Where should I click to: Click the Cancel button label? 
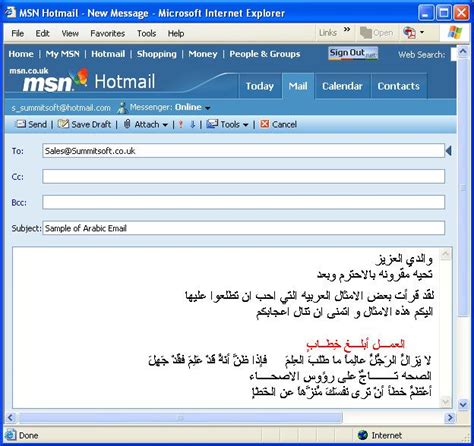(x=284, y=124)
